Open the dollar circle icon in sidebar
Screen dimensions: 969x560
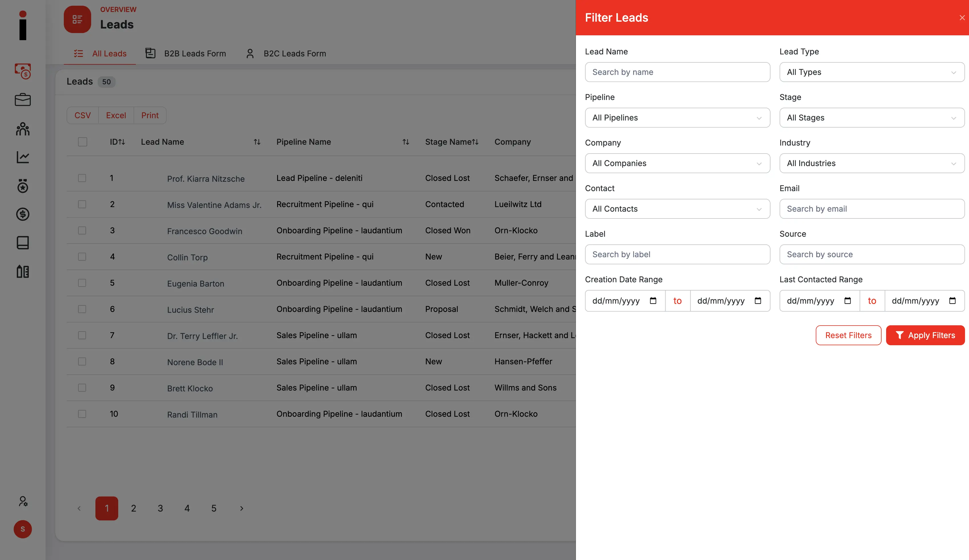click(x=23, y=214)
